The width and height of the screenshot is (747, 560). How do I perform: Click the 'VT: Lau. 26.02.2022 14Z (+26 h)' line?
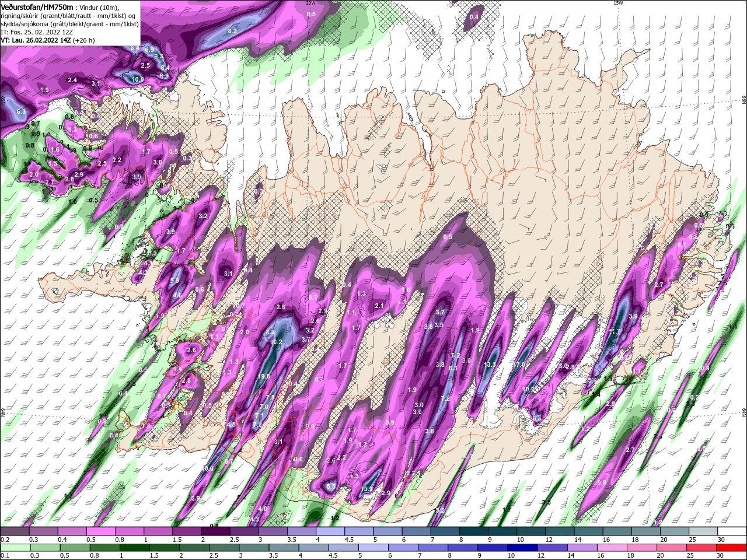coord(48,40)
